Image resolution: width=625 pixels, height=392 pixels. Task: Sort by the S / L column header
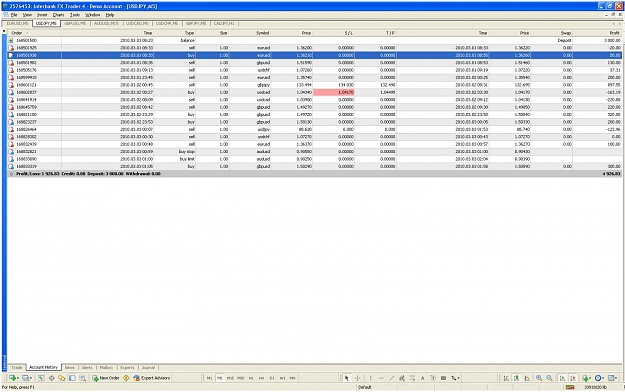pyautogui.click(x=333, y=33)
